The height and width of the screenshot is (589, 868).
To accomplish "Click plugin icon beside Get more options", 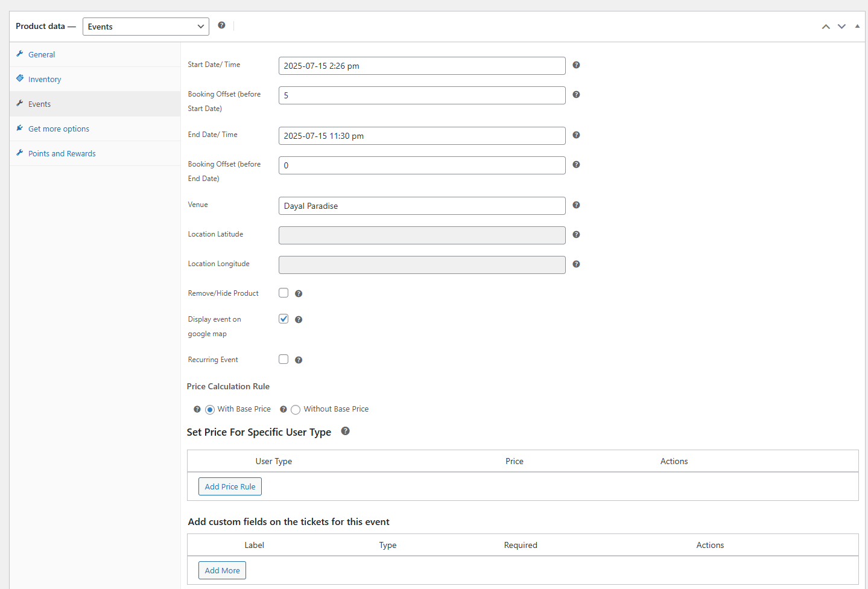I will coord(20,128).
